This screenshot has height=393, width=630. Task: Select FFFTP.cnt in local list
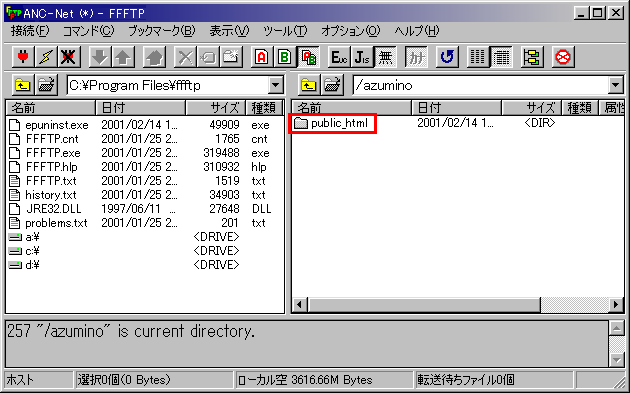tap(44, 139)
